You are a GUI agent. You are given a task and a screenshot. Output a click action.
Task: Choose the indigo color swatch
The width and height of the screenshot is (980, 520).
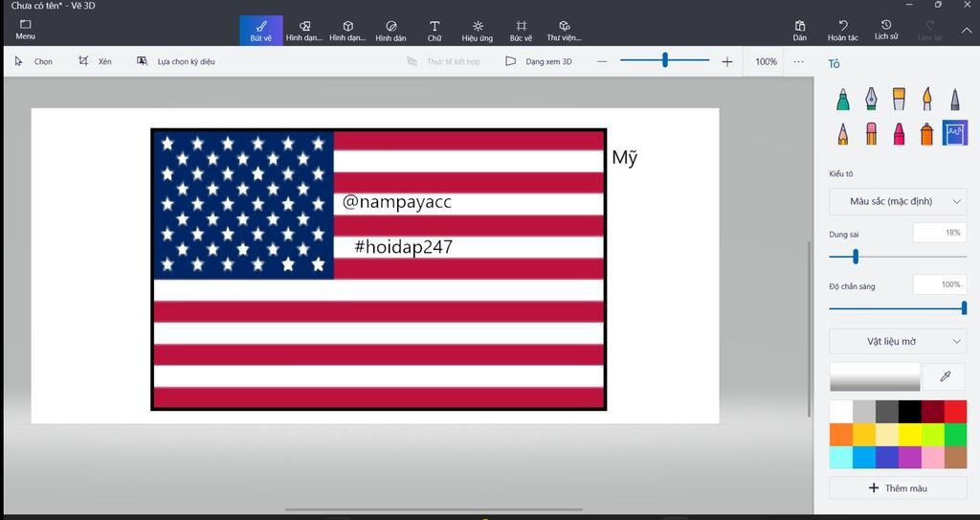pos(887,458)
